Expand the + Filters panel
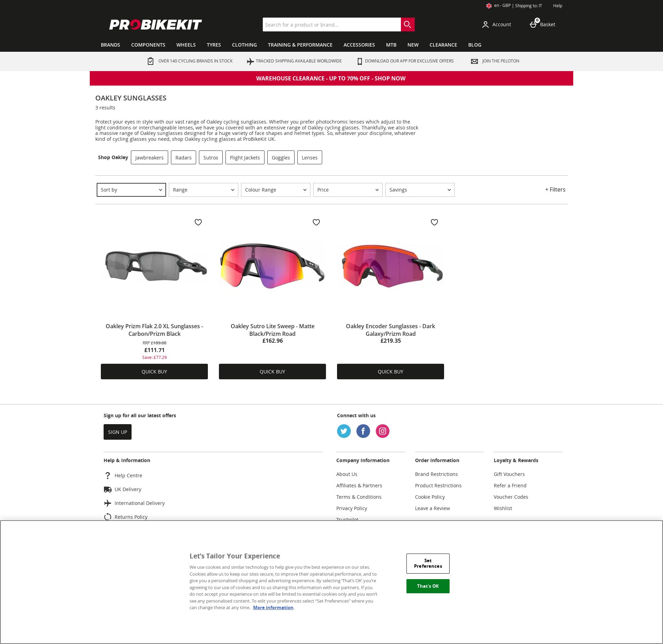Image resolution: width=663 pixels, height=644 pixels. pyautogui.click(x=555, y=190)
